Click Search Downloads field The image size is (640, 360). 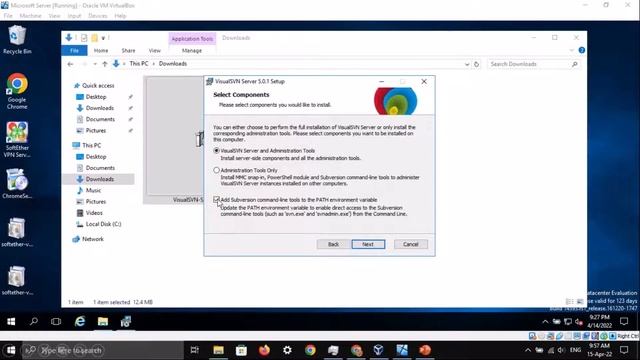click(533, 64)
